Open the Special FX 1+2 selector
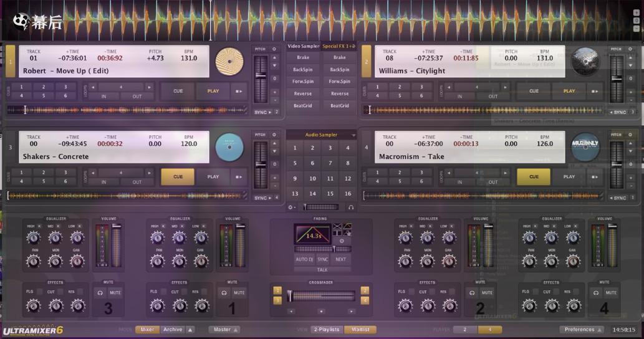Screen dimensions: 644x339 pos(339,46)
